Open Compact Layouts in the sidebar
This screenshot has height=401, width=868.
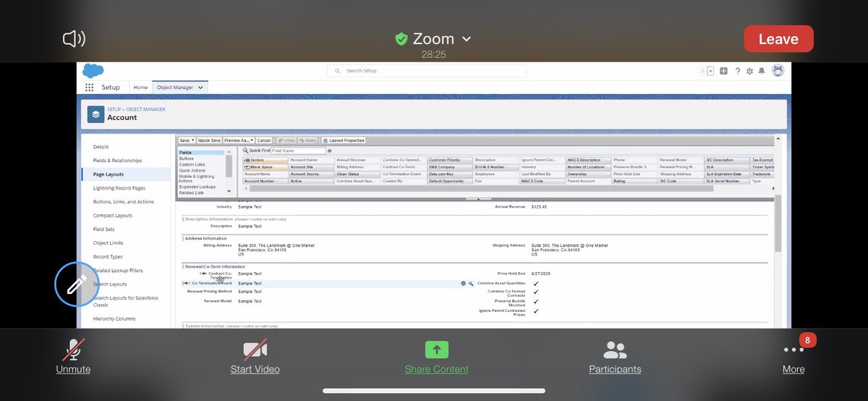coord(112,216)
